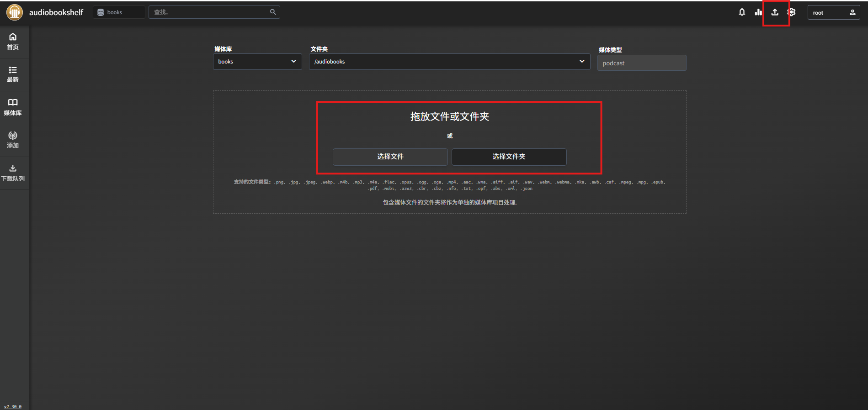Open 添加 podcast add page in sidebar
The height and width of the screenshot is (410, 868).
pyautogui.click(x=13, y=140)
